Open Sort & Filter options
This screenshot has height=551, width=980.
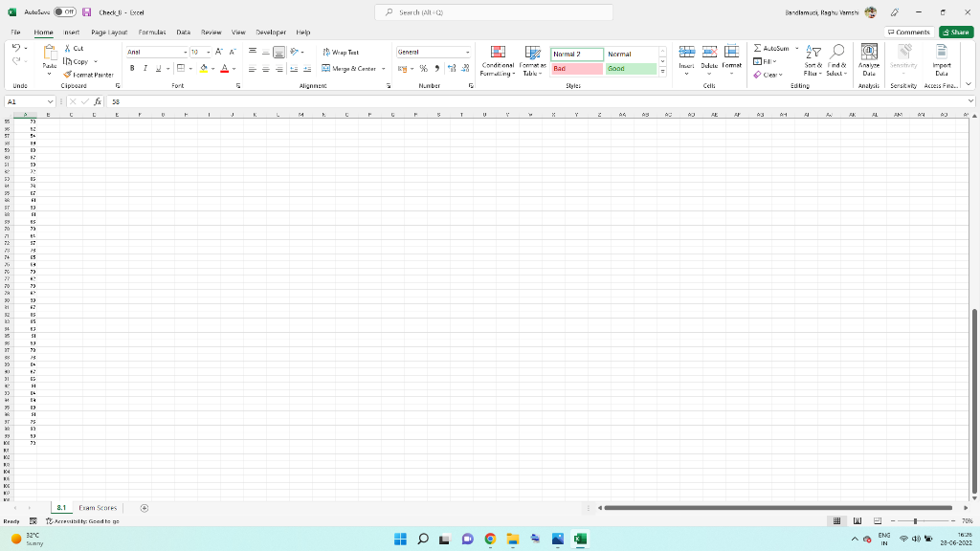[x=813, y=62]
